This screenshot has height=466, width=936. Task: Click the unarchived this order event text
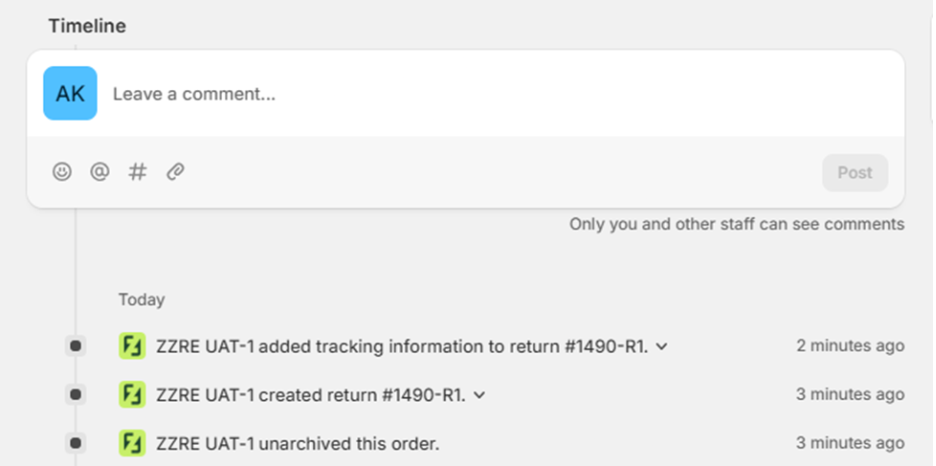(x=298, y=442)
